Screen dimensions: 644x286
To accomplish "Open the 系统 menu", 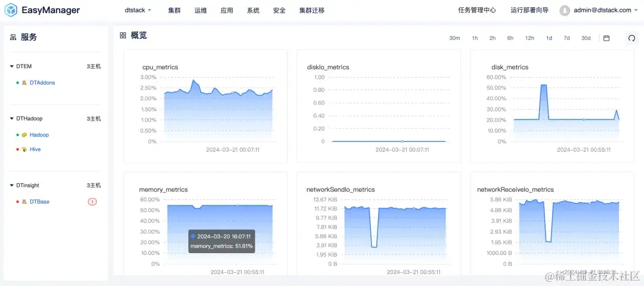I will click(253, 10).
